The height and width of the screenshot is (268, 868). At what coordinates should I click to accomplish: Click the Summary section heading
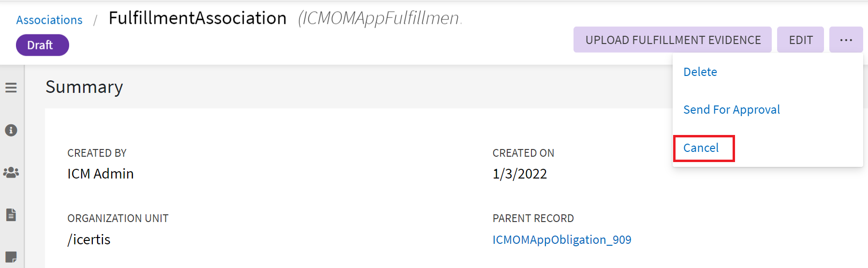[84, 87]
